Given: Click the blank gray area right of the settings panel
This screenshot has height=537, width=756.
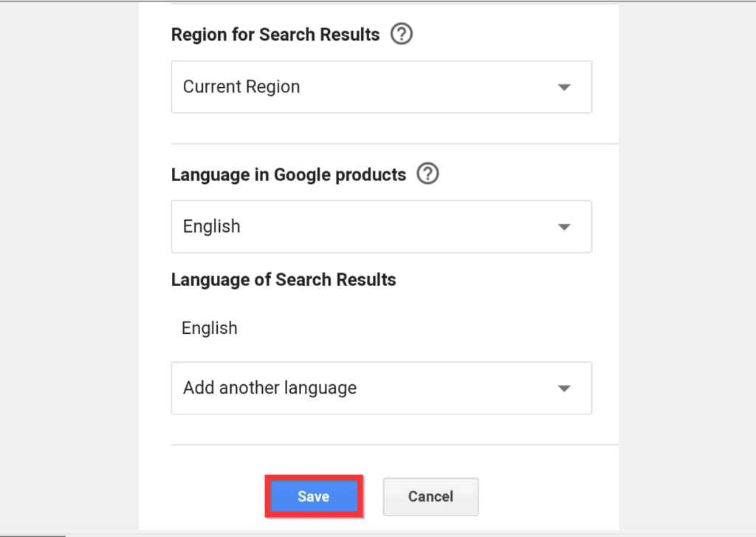Looking at the screenshot, I should [687, 266].
